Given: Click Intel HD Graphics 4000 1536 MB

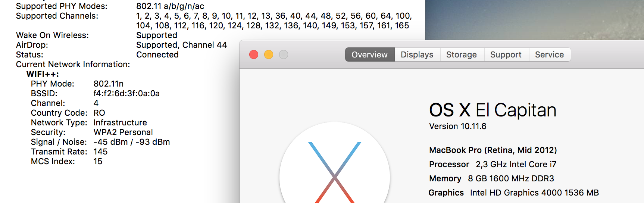Looking at the screenshot, I should click(534, 193).
